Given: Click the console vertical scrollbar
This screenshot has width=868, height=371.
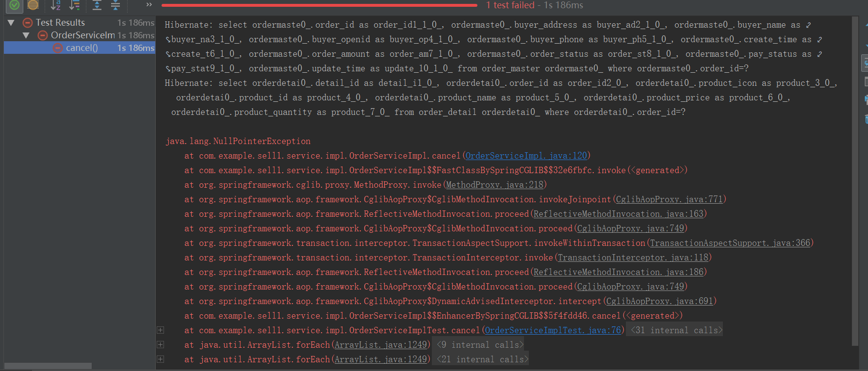Looking at the screenshot, I should click(x=855, y=181).
